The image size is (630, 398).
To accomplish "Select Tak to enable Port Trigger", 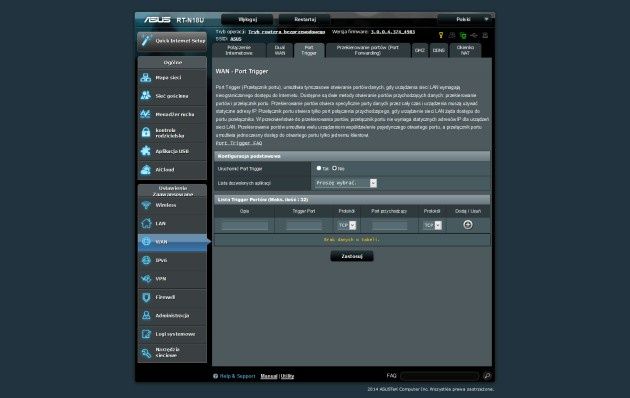I will pos(319,168).
